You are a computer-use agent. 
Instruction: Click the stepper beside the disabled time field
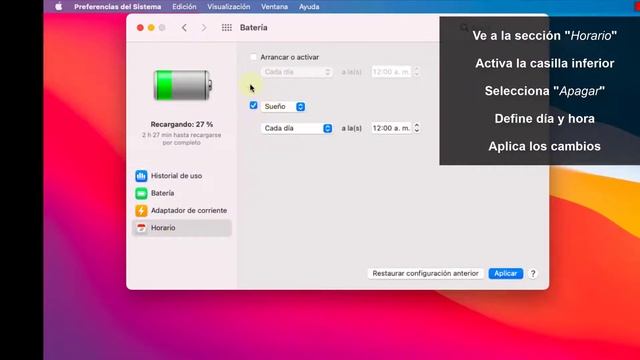416,72
